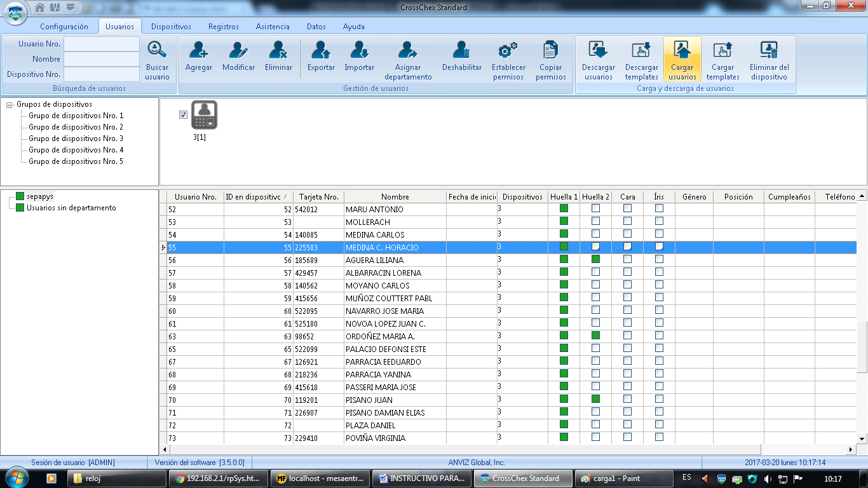Click Descargar templates icon
The height and width of the screenshot is (488, 868).
point(641,50)
